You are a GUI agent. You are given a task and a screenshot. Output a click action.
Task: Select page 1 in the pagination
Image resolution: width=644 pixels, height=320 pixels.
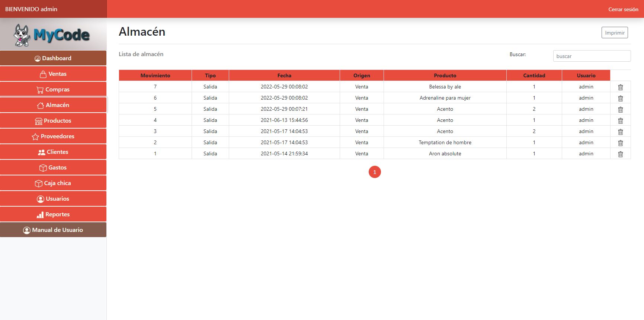(375, 172)
